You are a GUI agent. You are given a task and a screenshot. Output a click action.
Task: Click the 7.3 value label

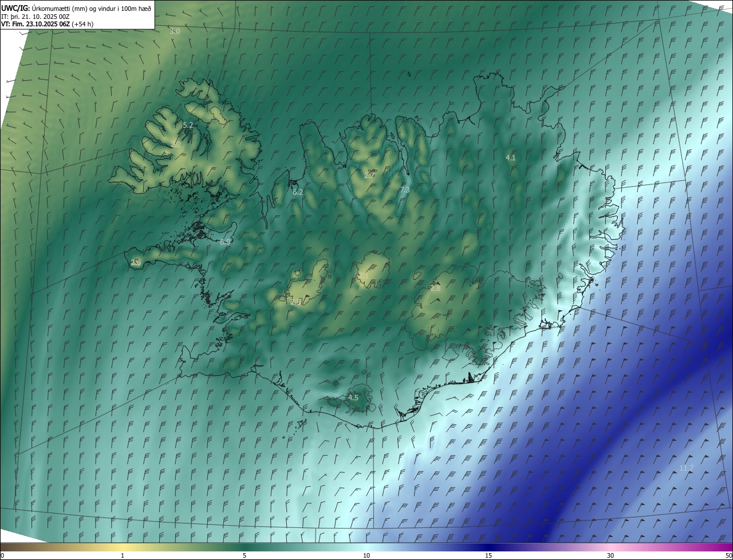[x=405, y=190]
